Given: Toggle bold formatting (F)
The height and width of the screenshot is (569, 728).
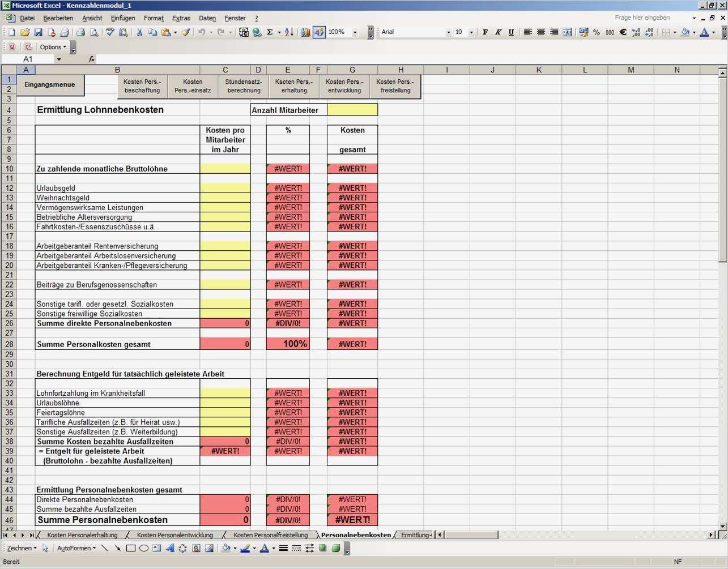Looking at the screenshot, I should point(485,32).
